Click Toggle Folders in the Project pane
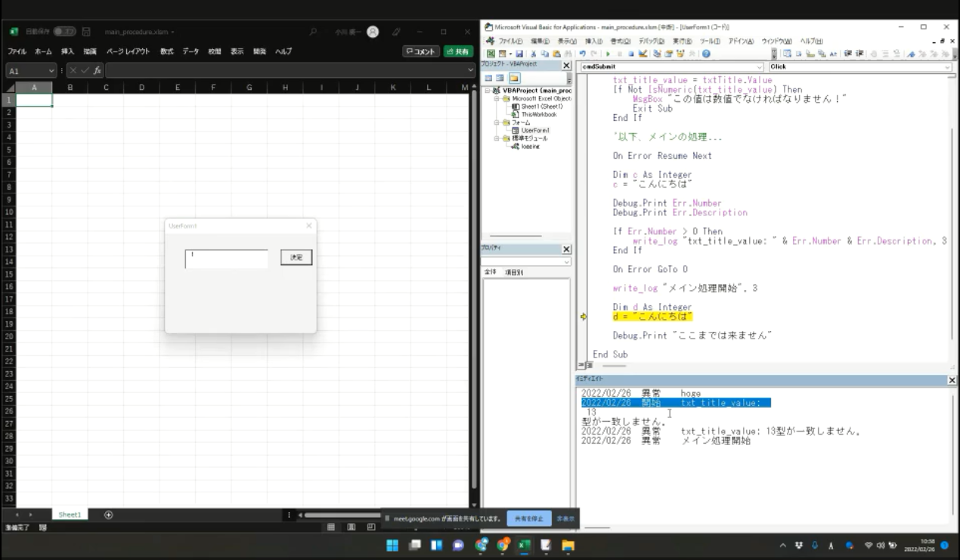Screen dimensions: 960x560 514,78
